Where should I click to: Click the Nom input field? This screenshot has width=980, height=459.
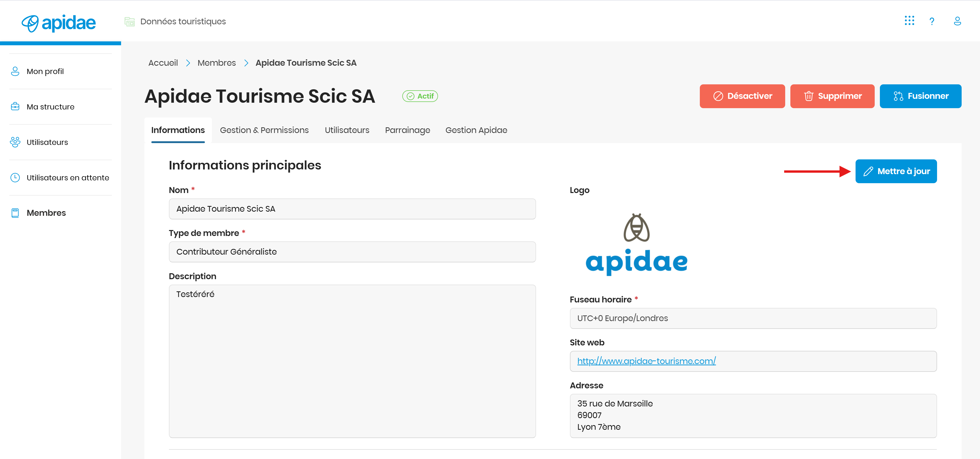click(x=352, y=209)
